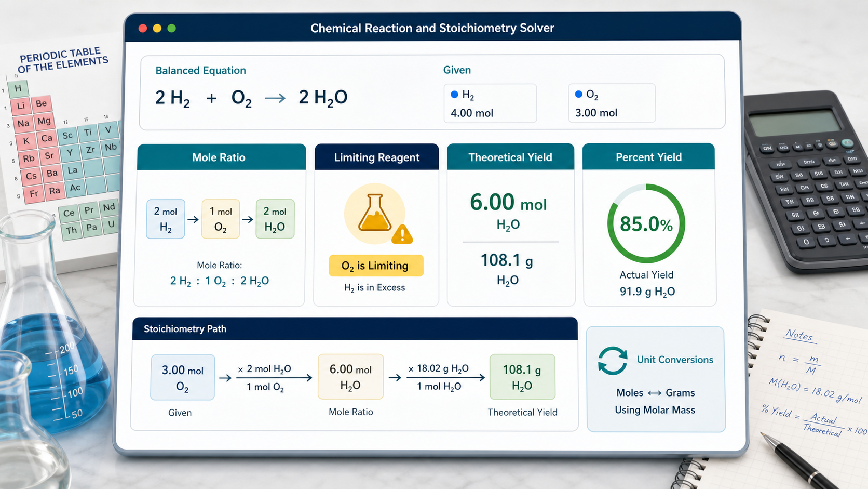Click the '108.1 g' value in Theoretical Yield panel
This screenshot has height=489, width=868.
coord(507,260)
